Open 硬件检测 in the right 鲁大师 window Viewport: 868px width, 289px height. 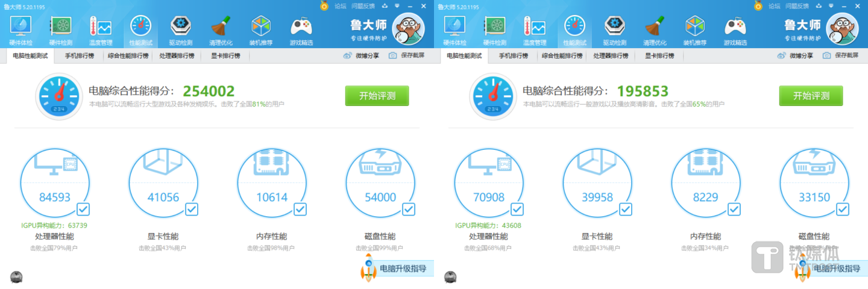coord(494,30)
